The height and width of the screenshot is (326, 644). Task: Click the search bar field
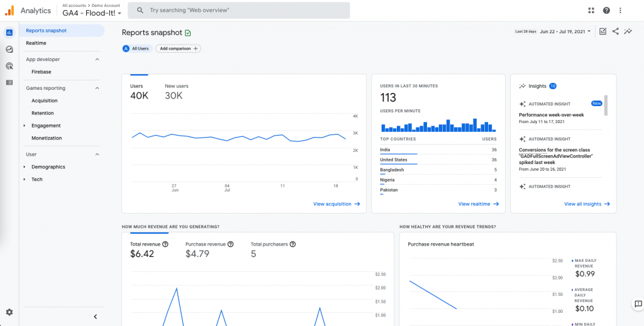pos(238,11)
